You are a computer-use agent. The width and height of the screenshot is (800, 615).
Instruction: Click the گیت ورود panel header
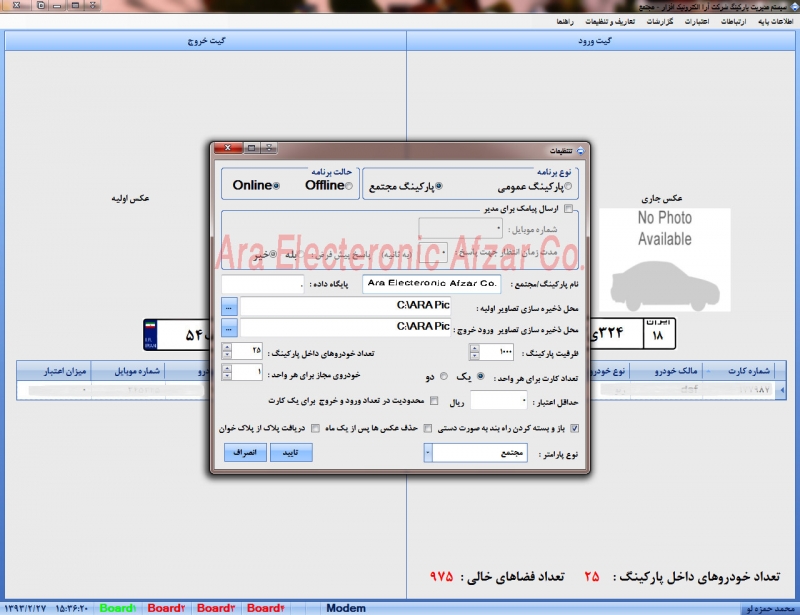pyautogui.click(x=601, y=41)
